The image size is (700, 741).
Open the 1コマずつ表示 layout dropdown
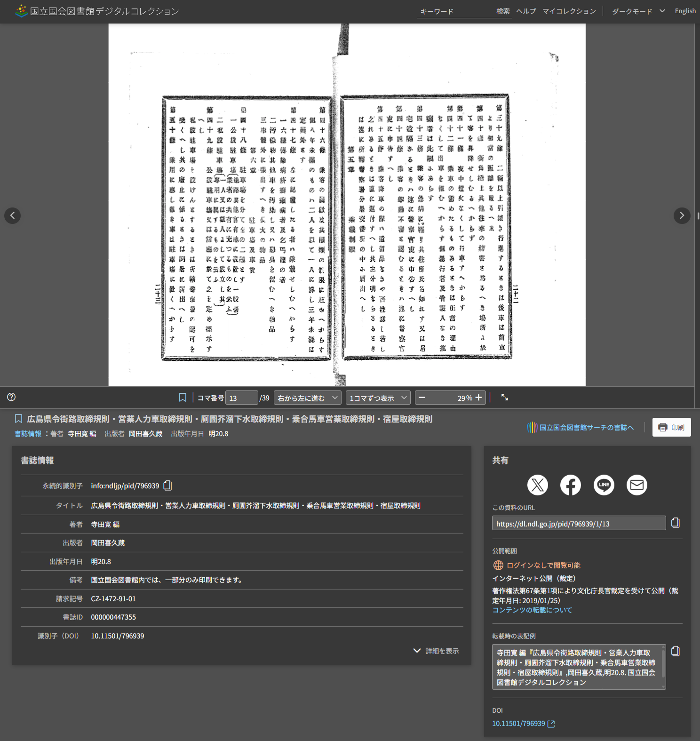tap(378, 398)
